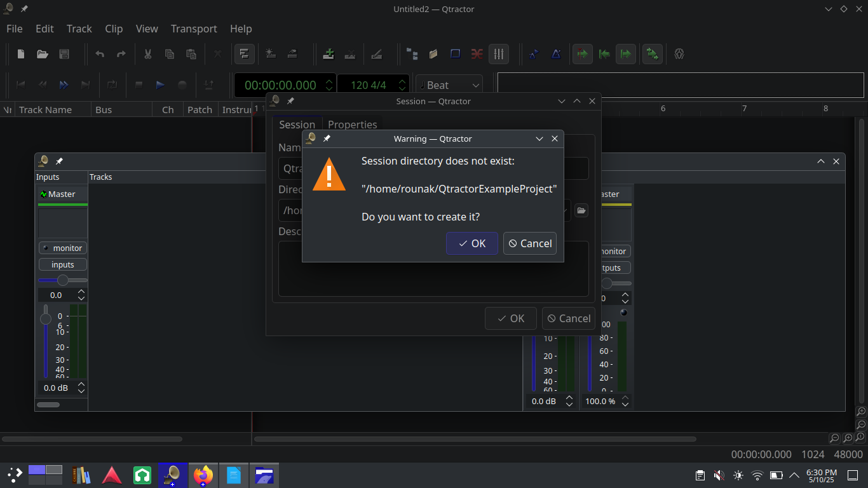Screen dimensions: 868x488
Task: Open the Clip menu
Action: coord(114,29)
